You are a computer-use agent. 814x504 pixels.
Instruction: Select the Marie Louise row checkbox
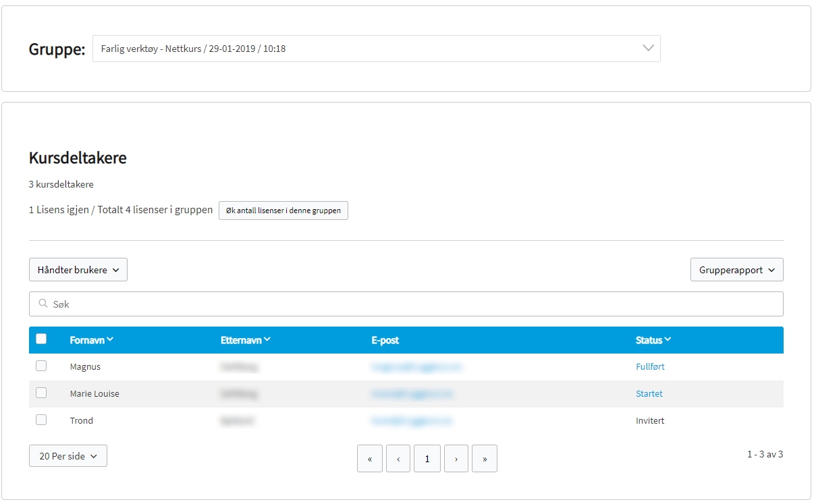coord(41,393)
